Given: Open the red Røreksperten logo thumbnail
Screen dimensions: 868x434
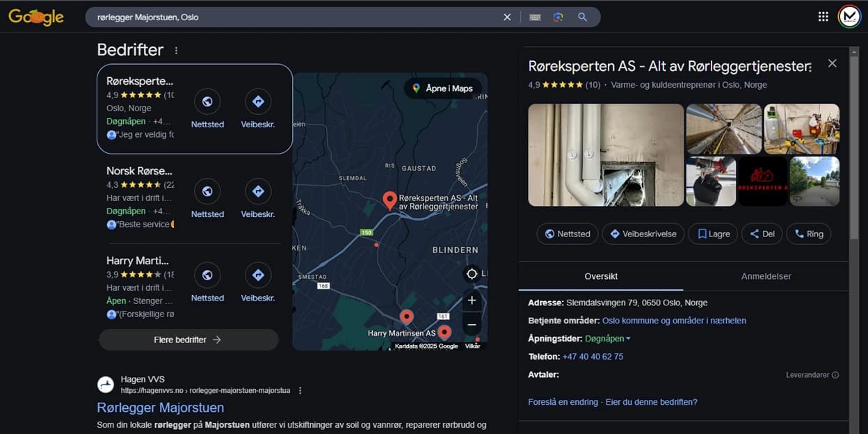Looking at the screenshot, I should [x=763, y=182].
